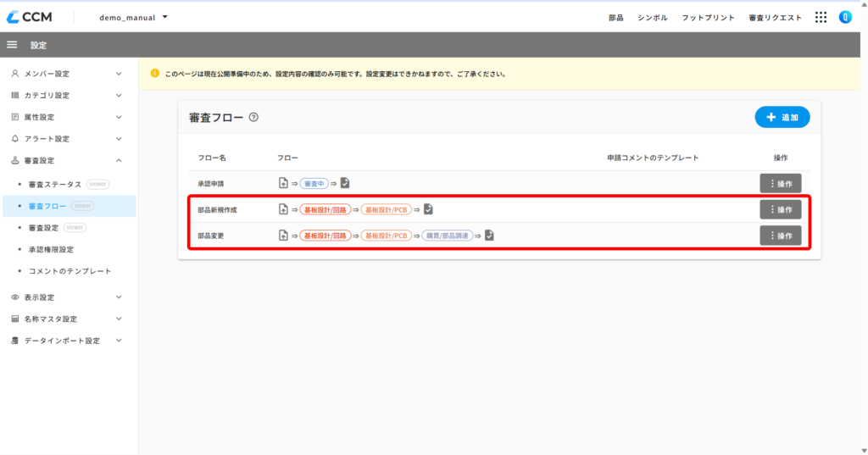Open the hamburger menu icon
This screenshot has width=868, height=455.
(12, 45)
